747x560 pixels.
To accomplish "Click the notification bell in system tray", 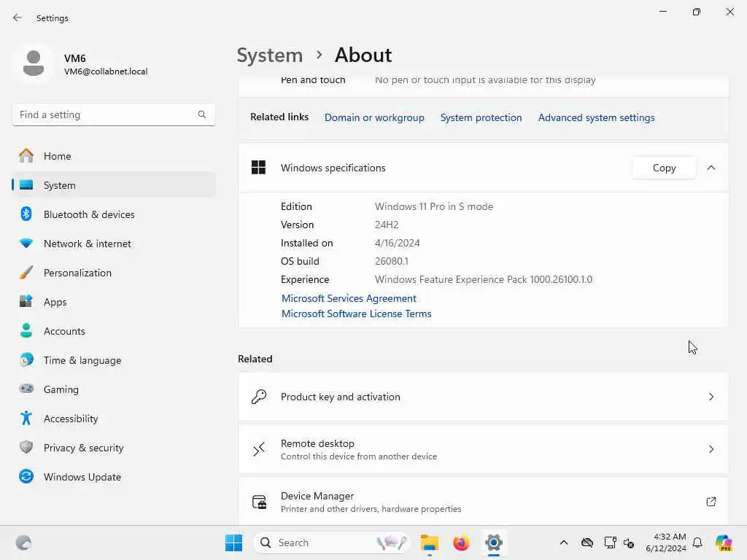I will 697,542.
